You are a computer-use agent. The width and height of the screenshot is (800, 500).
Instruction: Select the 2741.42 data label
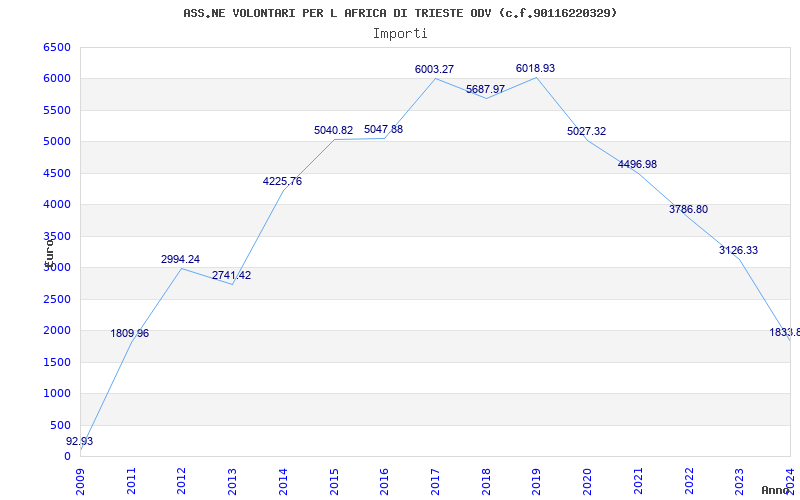[232, 276]
